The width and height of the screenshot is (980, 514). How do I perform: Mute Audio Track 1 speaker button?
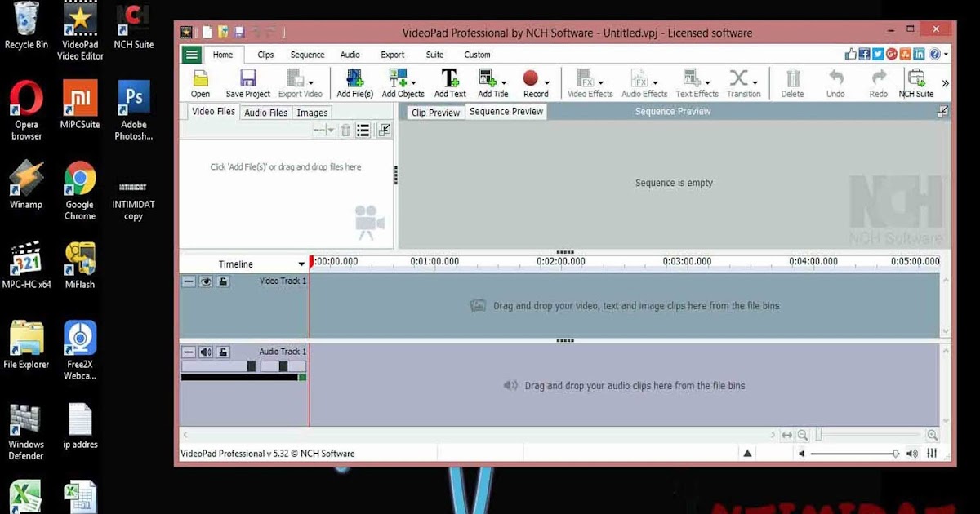(206, 352)
